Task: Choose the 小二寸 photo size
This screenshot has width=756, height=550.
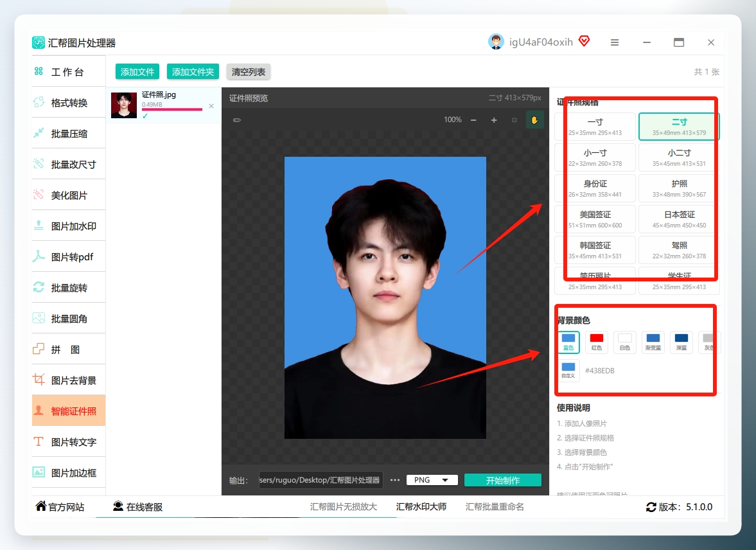Action: [x=679, y=157]
